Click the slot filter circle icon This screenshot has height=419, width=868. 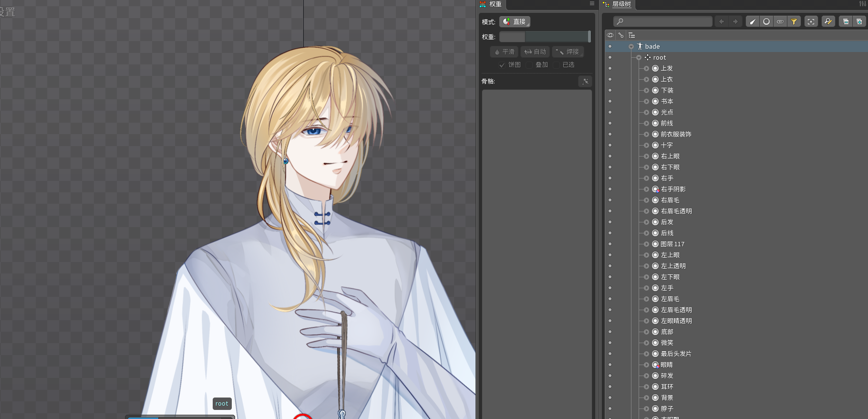point(766,21)
